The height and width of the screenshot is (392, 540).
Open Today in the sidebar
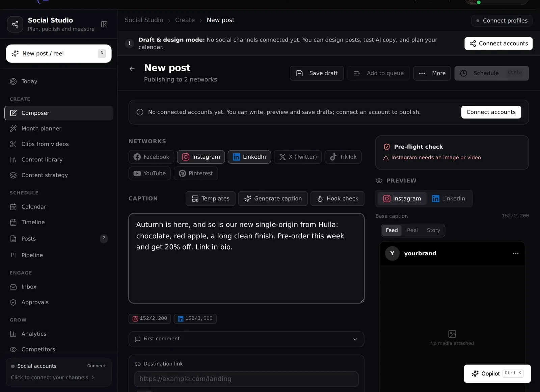click(59, 81)
